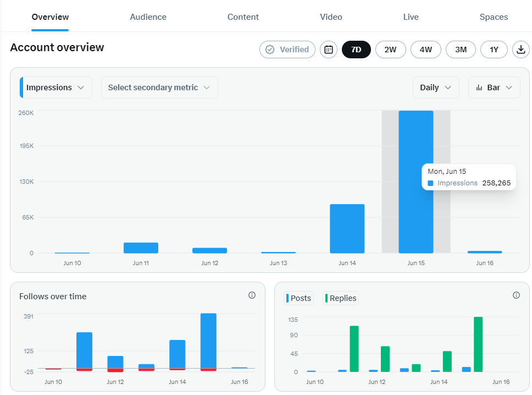Click the Jun 14 impressions bar
This screenshot has width=532, height=395.
[347, 228]
